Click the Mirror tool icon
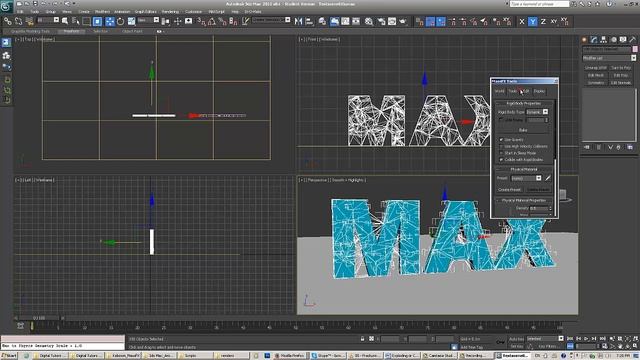 point(298,21)
